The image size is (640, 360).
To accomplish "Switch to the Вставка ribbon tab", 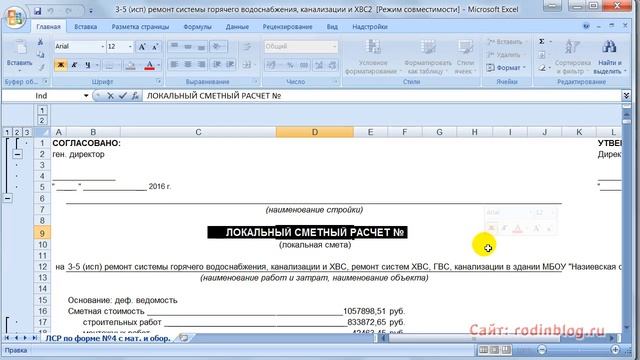I will point(86,27).
